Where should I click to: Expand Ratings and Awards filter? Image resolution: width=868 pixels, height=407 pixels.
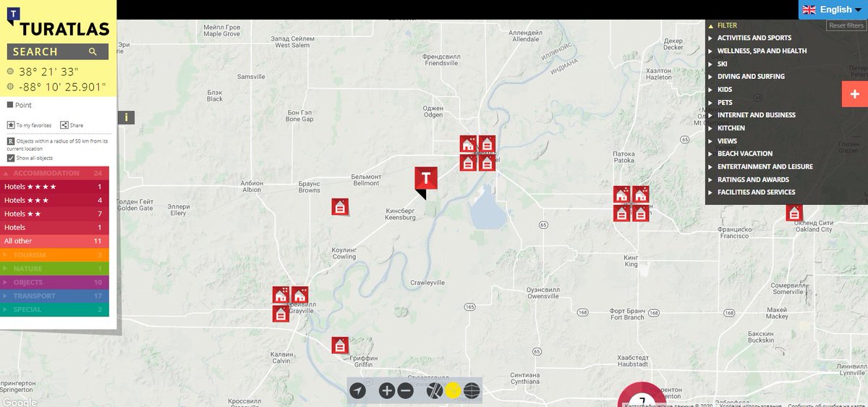coord(753,180)
